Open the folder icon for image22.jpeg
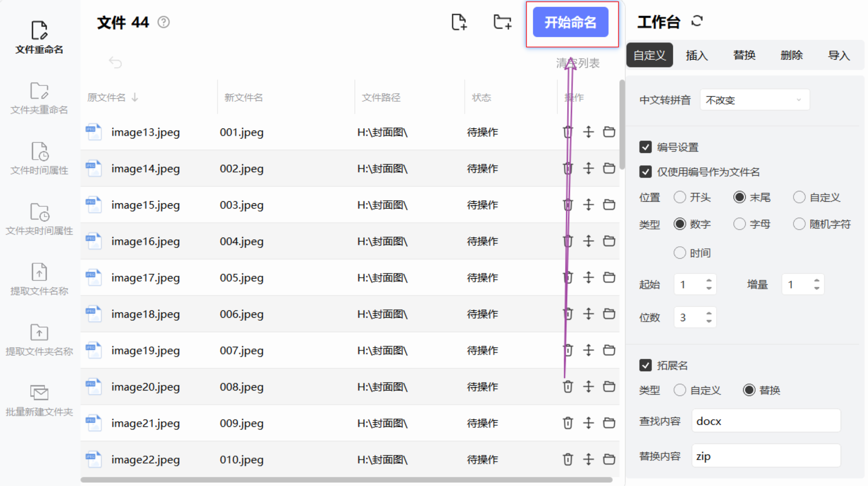The width and height of the screenshot is (868, 486). click(x=609, y=459)
